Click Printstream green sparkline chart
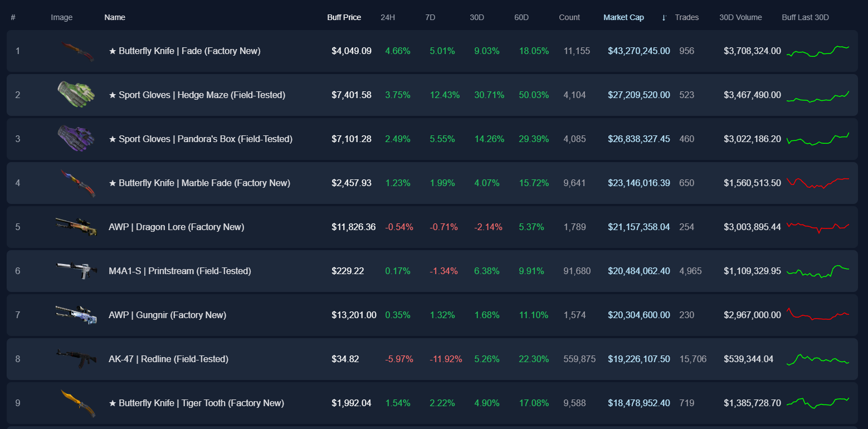The width and height of the screenshot is (868, 429). click(x=817, y=271)
